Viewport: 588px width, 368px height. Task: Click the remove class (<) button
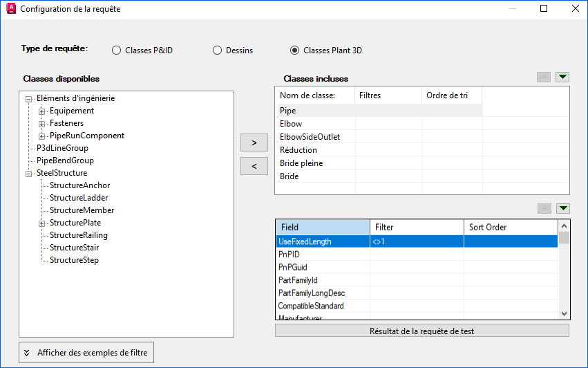[x=254, y=166]
